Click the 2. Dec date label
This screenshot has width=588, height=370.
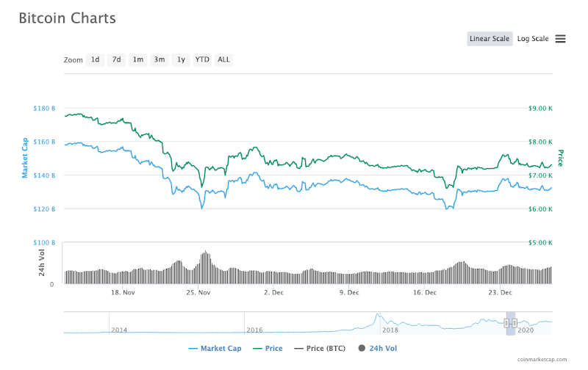pyautogui.click(x=273, y=292)
